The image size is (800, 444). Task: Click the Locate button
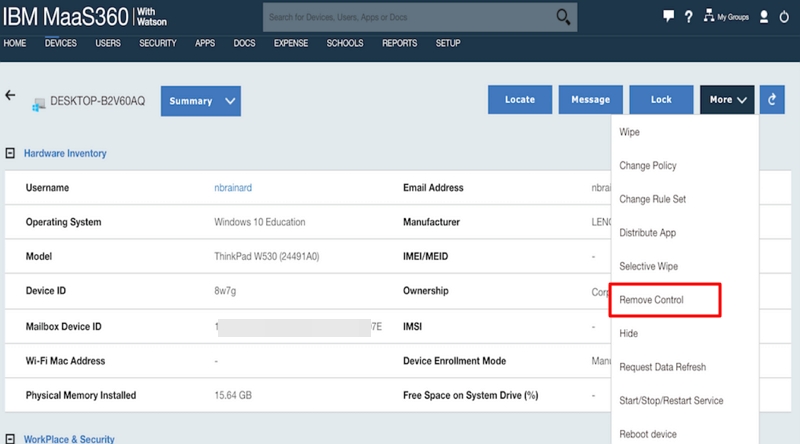coord(520,100)
